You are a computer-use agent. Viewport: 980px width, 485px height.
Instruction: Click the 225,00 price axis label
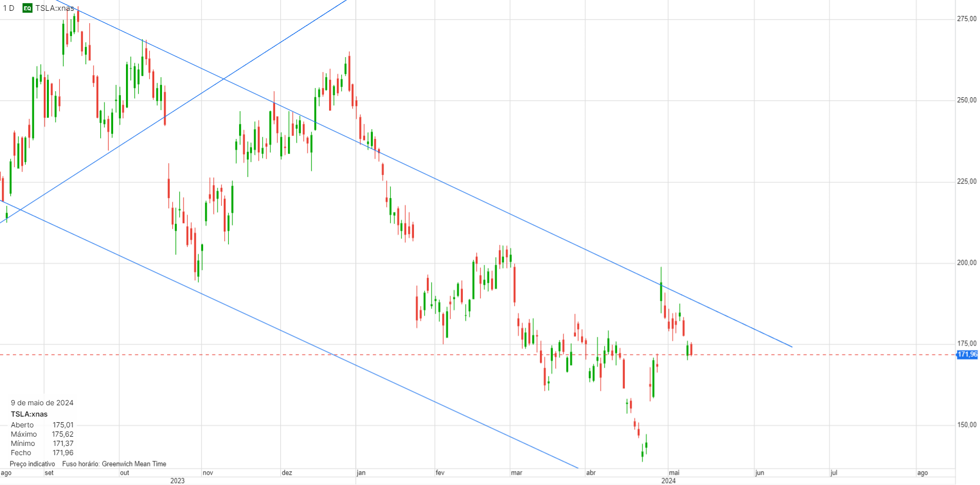[967, 182]
